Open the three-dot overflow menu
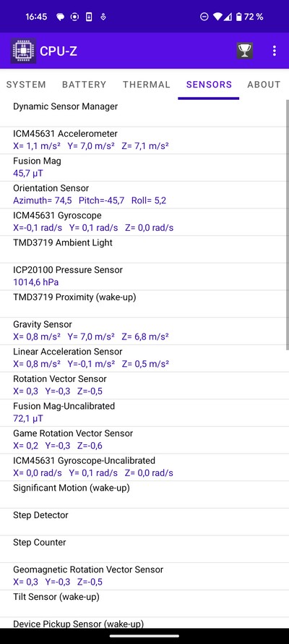This screenshot has width=289, height=644. pyautogui.click(x=275, y=51)
